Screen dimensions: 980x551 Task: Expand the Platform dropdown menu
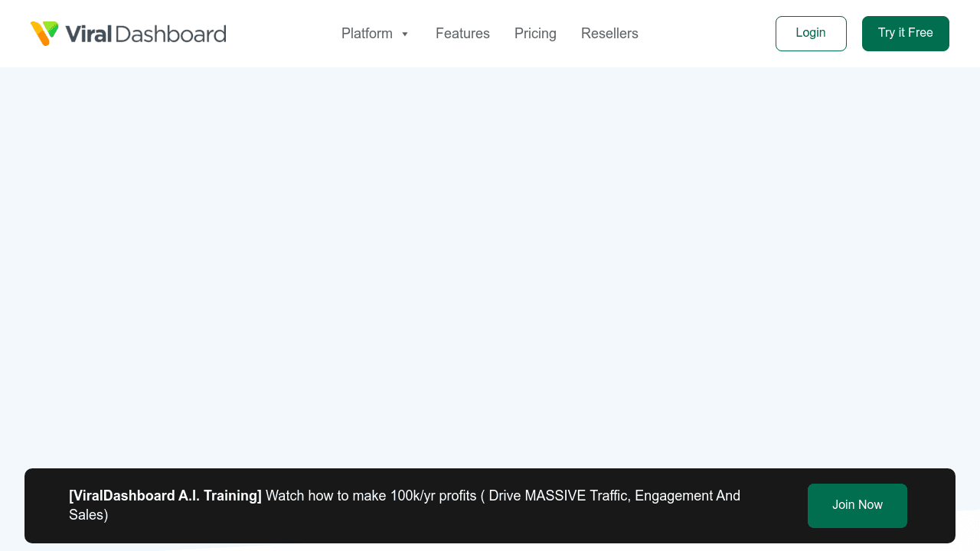click(375, 34)
